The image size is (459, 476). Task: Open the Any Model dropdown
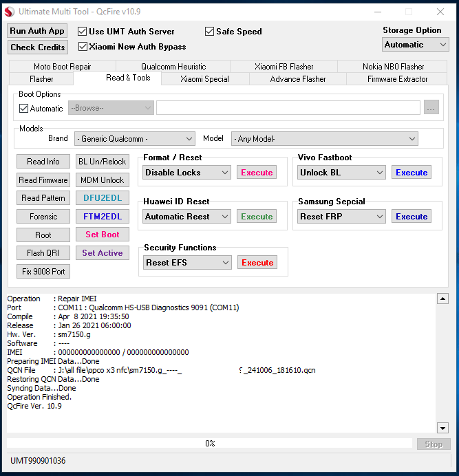324,139
